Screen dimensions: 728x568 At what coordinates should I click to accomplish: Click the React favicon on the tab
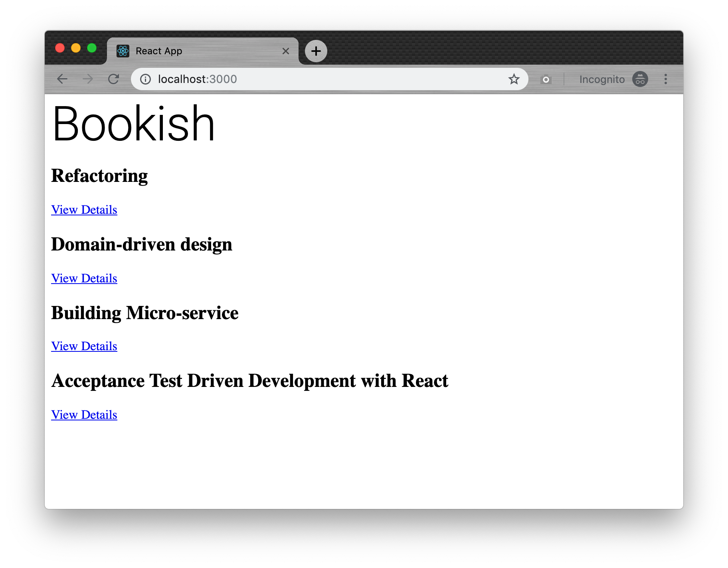point(123,51)
